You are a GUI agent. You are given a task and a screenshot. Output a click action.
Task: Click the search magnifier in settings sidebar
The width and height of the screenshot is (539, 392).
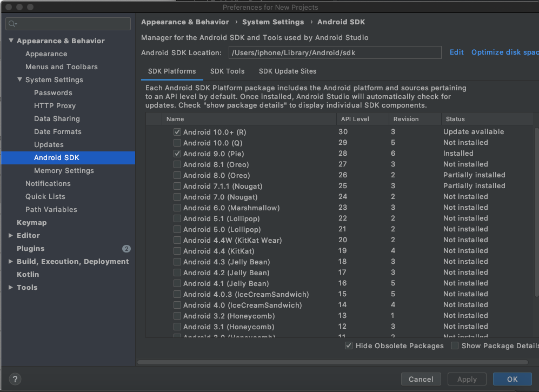(x=13, y=24)
